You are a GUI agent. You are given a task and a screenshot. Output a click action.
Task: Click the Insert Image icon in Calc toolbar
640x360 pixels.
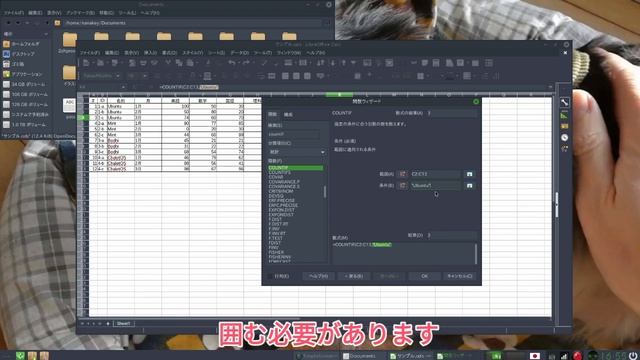367,63
